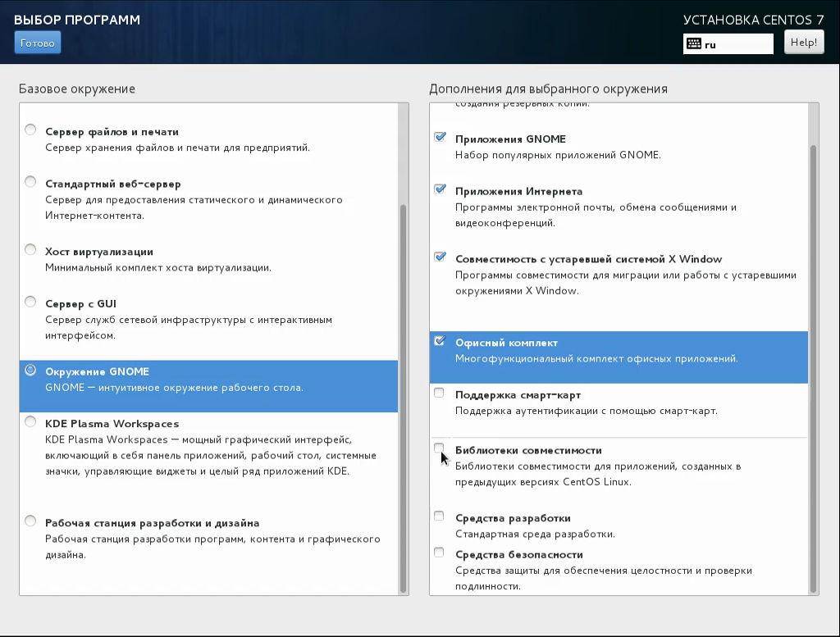Image resolution: width=840 pixels, height=637 pixels.
Task: Select Рабочая станция разработки и дизайна radio
Action: (30, 521)
